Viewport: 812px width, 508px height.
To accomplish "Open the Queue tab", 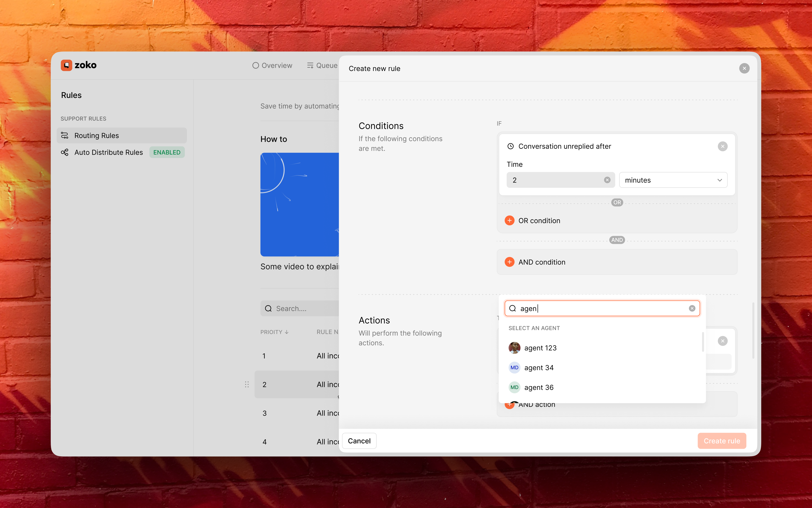I will pyautogui.click(x=322, y=66).
